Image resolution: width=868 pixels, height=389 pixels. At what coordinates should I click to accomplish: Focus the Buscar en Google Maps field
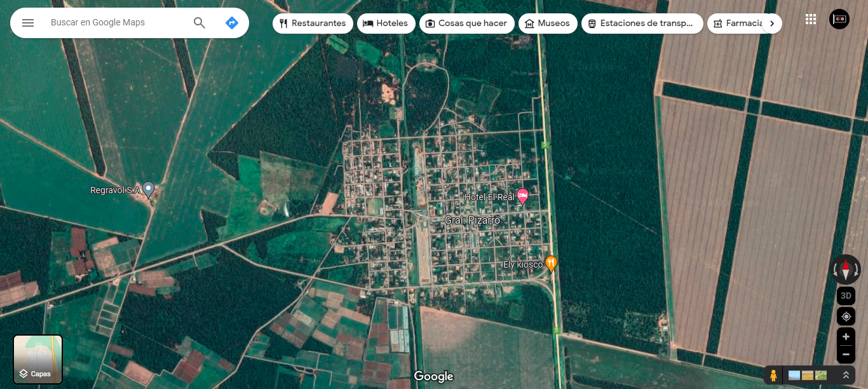pyautogui.click(x=118, y=23)
